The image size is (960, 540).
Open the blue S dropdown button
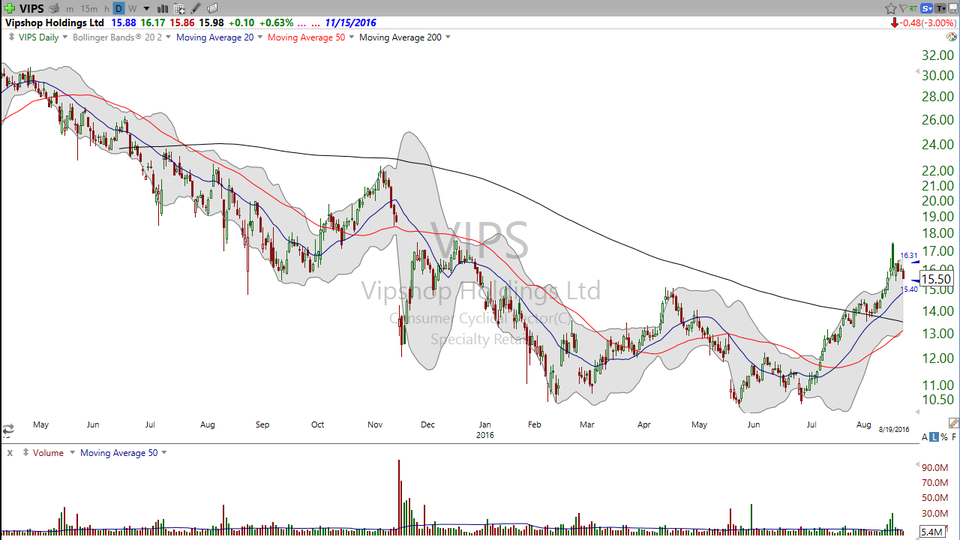926,9
